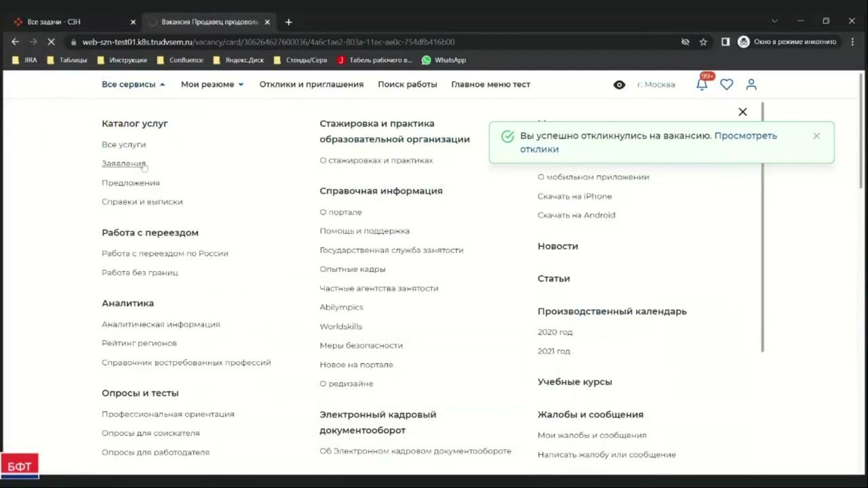Image resolution: width=868 pixels, height=488 pixels.
Task: Click the notifications bell icon
Action: point(702,85)
